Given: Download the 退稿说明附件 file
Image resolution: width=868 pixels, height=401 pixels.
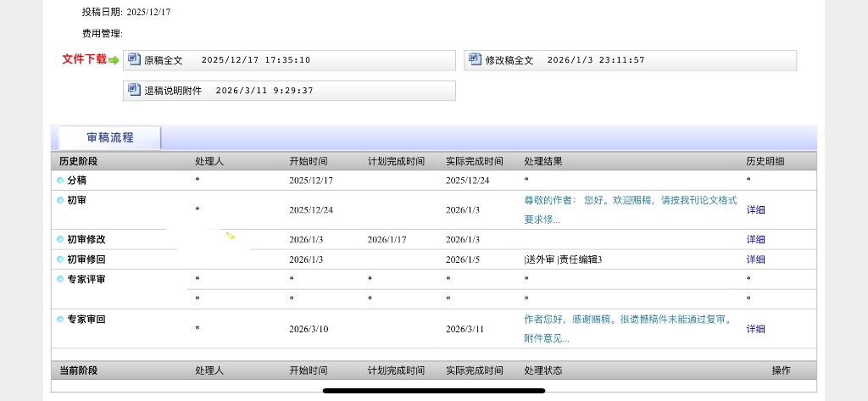Looking at the screenshot, I should [x=173, y=91].
